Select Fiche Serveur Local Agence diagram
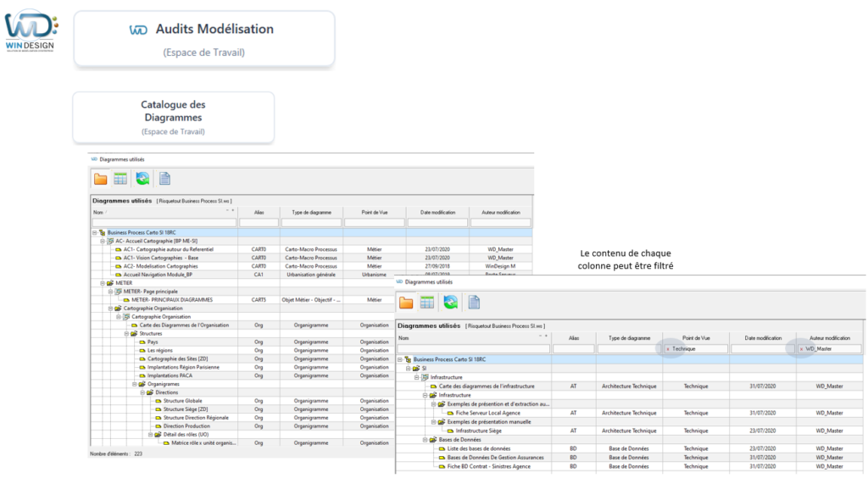This screenshot has height=478, width=868. click(487, 414)
